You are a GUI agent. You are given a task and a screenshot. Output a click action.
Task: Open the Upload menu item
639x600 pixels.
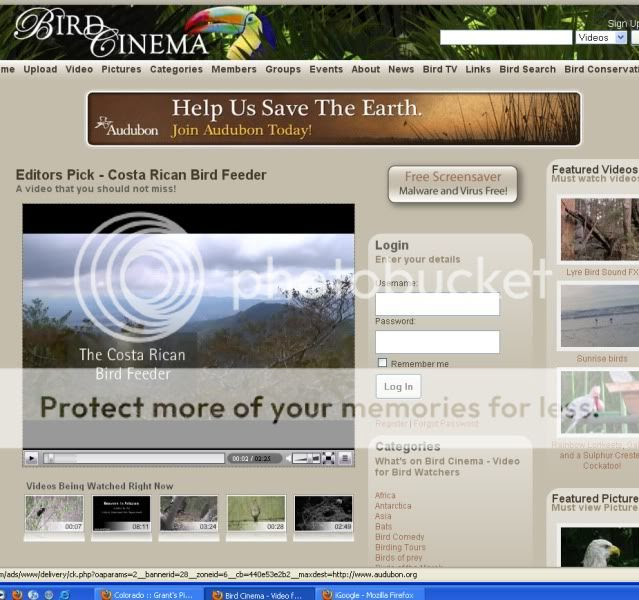[x=40, y=69]
